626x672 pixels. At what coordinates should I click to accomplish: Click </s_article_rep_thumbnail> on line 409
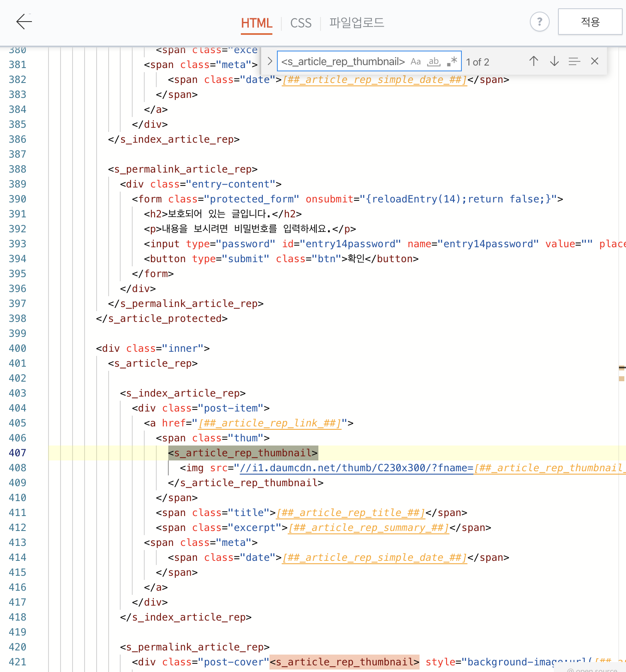[246, 483]
